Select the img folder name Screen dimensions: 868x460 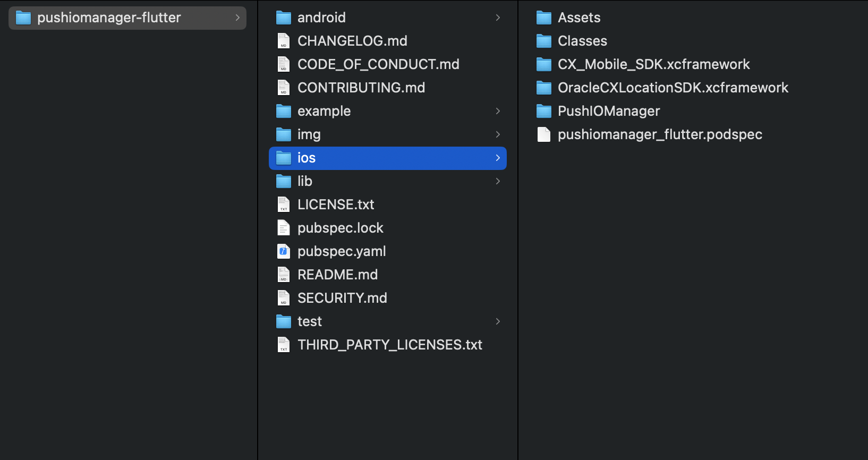(x=309, y=134)
